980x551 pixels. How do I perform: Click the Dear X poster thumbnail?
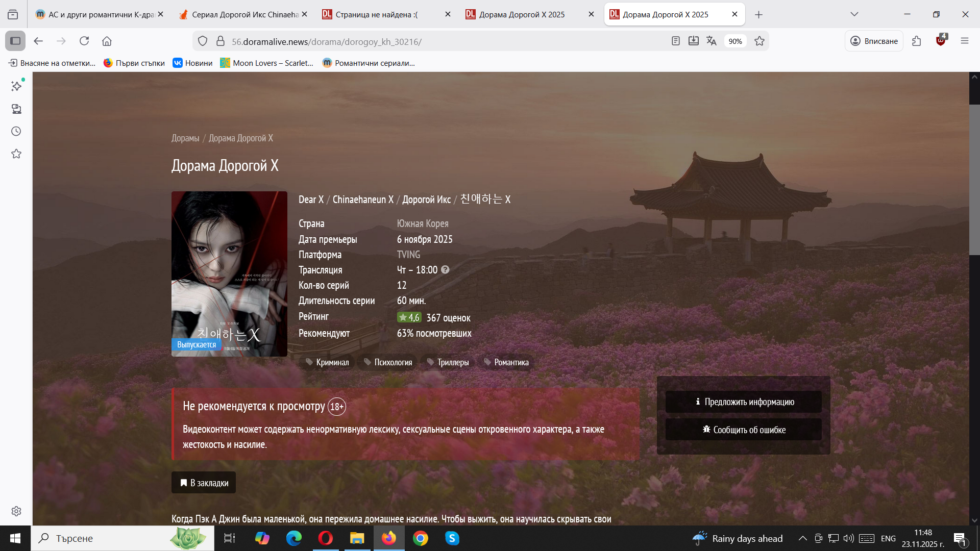(x=229, y=273)
